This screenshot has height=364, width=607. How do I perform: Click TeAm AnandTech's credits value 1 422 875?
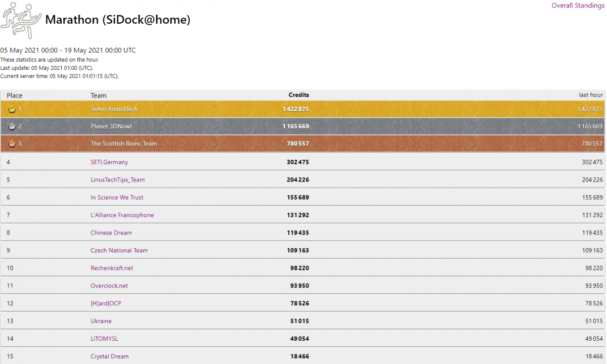tap(296, 109)
